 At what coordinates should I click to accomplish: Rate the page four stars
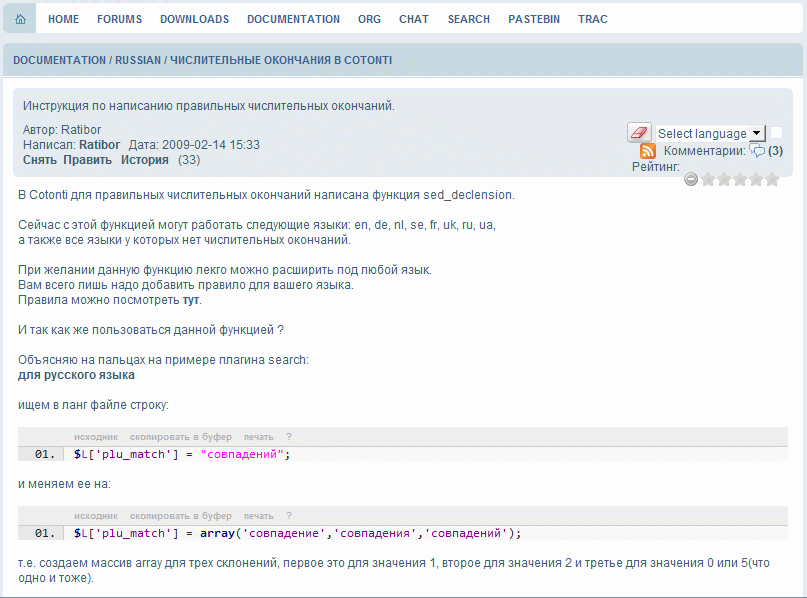pyautogui.click(x=756, y=179)
